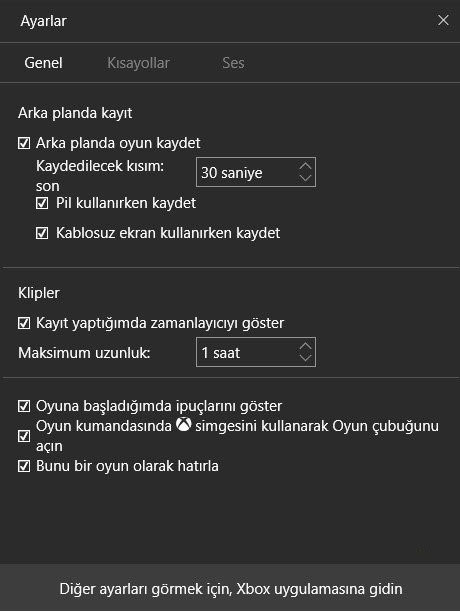Uncheck Bunu bir oyun olarak hatırla
460x612 pixels.
tap(24, 466)
